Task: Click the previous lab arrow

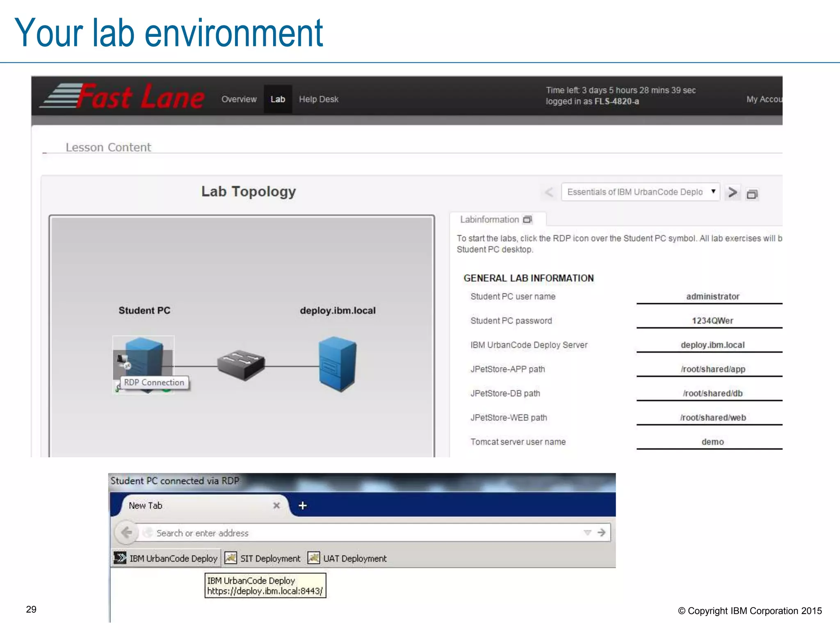Action: (x=549, y=192)
